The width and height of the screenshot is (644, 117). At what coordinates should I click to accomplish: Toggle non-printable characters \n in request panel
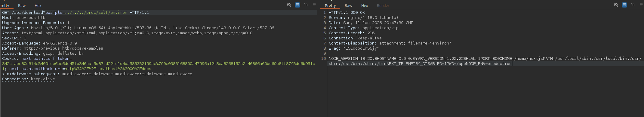tap(306, 5)
